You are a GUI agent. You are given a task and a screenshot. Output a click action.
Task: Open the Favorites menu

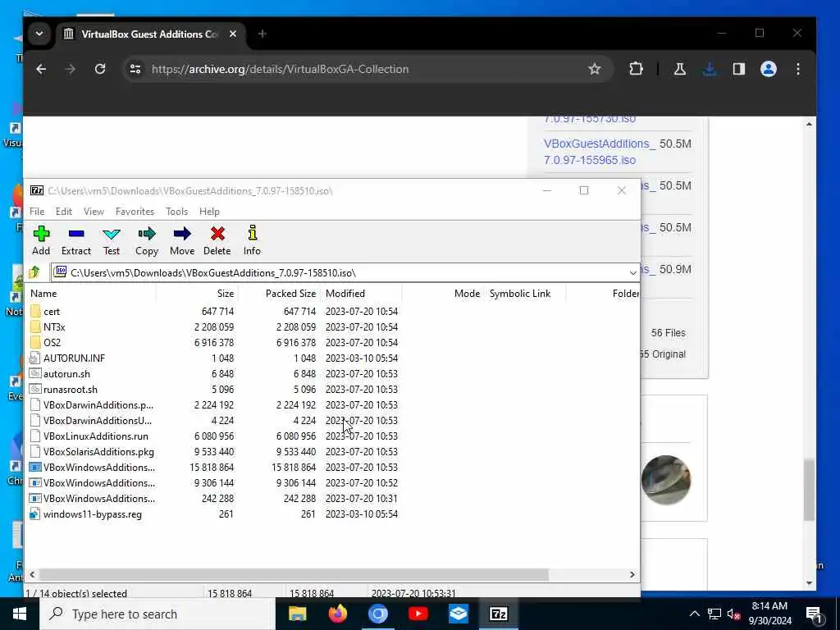pos(135,212)
